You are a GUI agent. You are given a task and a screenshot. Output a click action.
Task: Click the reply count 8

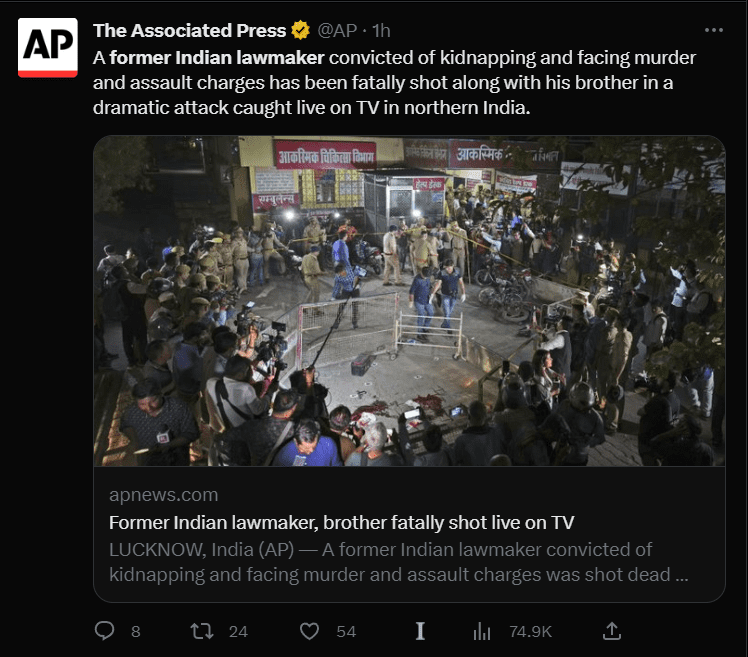[x=135, y=631]
